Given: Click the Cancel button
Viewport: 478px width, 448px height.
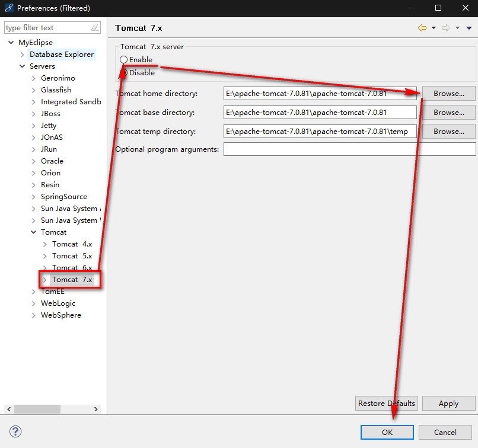Looking at the screenshot, I should point(445,432).
